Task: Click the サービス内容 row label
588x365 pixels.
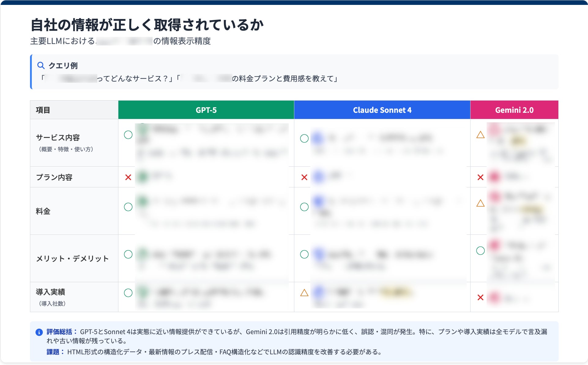Action: 58,138
